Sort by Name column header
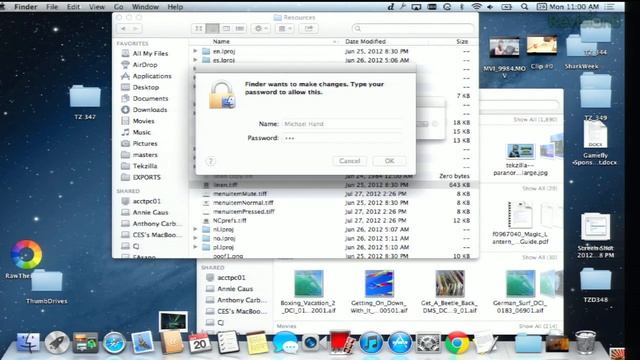Image resolution: width=640 pixels, height=360 pixels. (221, 41)
